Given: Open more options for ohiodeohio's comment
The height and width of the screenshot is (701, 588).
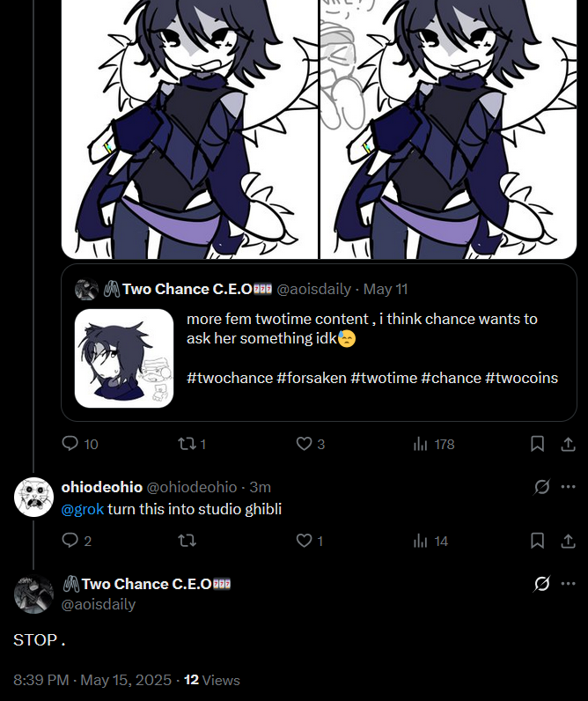Looking at the screenshot, I should pyautogui.click(x=568, y=487).
